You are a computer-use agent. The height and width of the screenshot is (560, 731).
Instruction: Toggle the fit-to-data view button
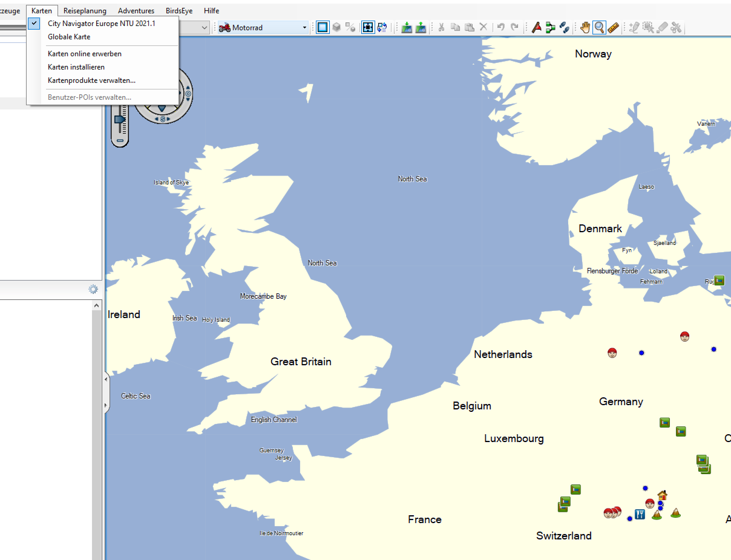click(368, 27)
